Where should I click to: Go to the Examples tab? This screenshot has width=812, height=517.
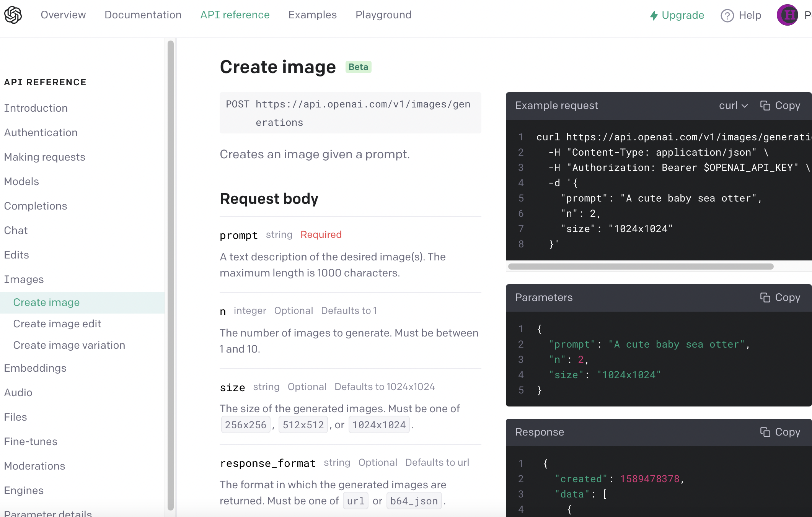point(312,15)
